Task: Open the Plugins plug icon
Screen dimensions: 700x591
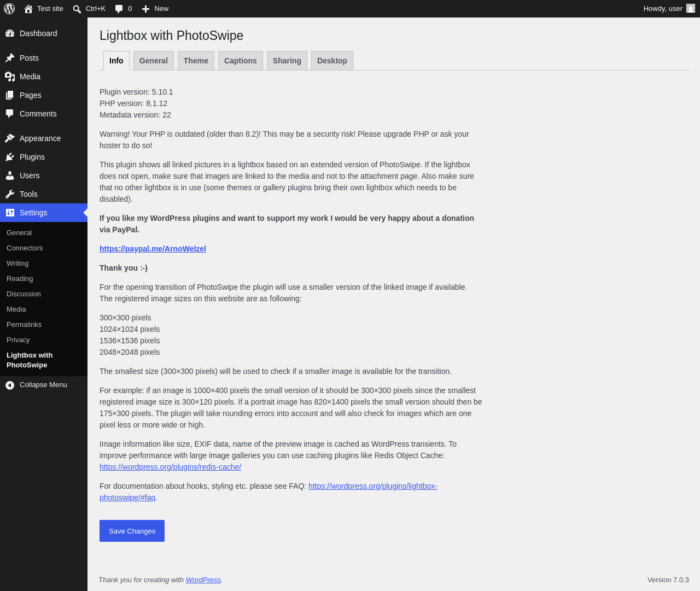Action: [x=10, y=157]
